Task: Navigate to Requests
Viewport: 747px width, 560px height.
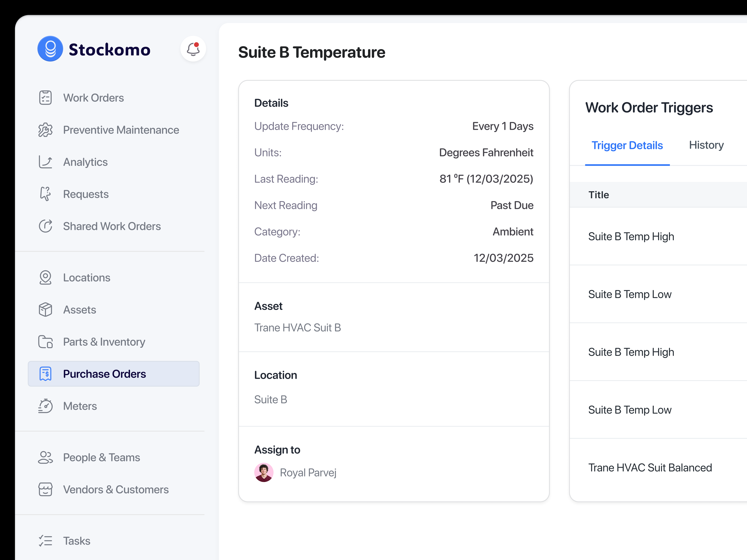Action: 114,194
